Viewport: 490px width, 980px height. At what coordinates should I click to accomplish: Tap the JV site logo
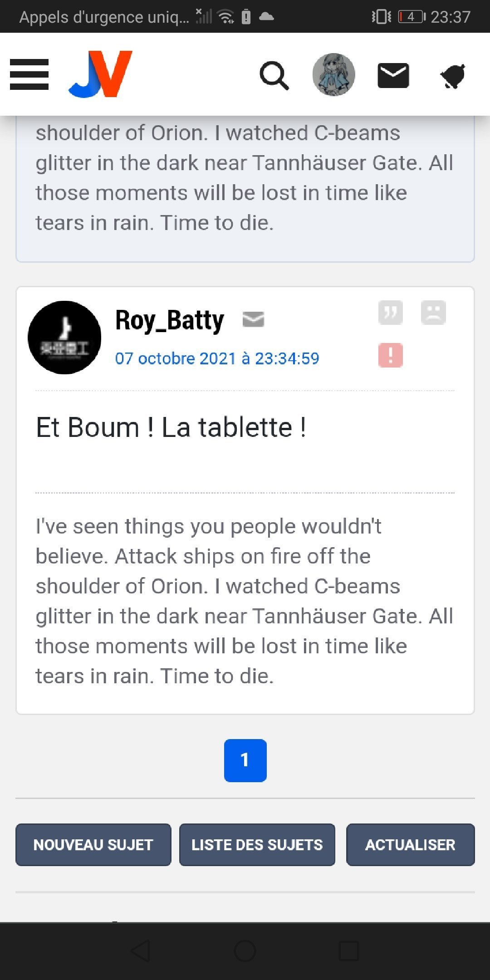pyautogui.click(x=101, y=74)
